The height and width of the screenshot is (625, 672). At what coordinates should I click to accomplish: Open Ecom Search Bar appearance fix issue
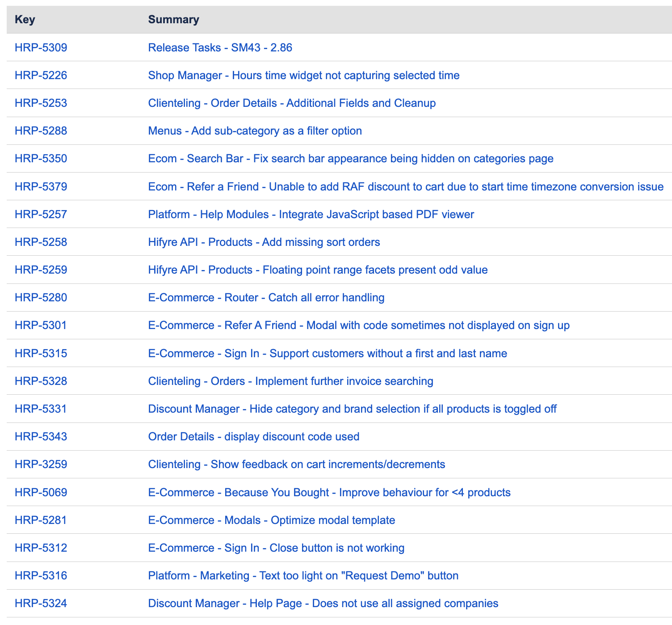(350, 158)
